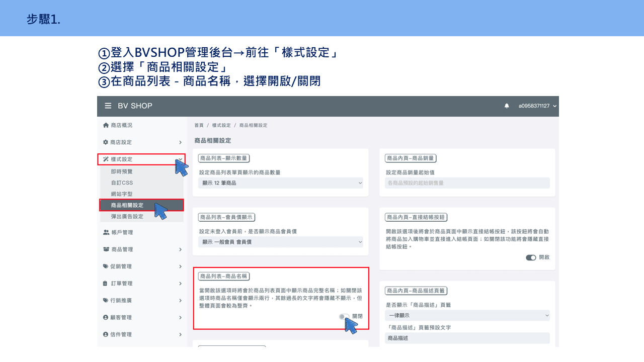Open the 即時預覽 submenu item
Image resolution: width=644 pixels, height=362 pixels.
pos(122,171)
